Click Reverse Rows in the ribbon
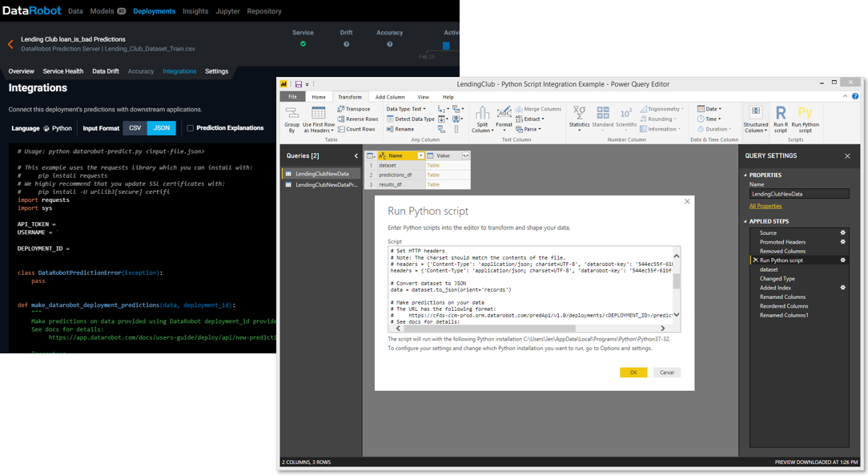868x476 pixels. click(x=358, y=119)
